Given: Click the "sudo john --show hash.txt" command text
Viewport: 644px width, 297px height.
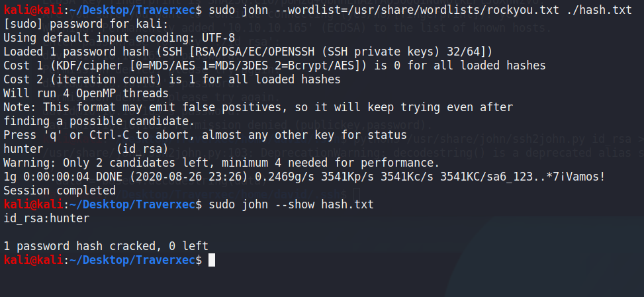Looking at the screenshot, I should 291,204.
